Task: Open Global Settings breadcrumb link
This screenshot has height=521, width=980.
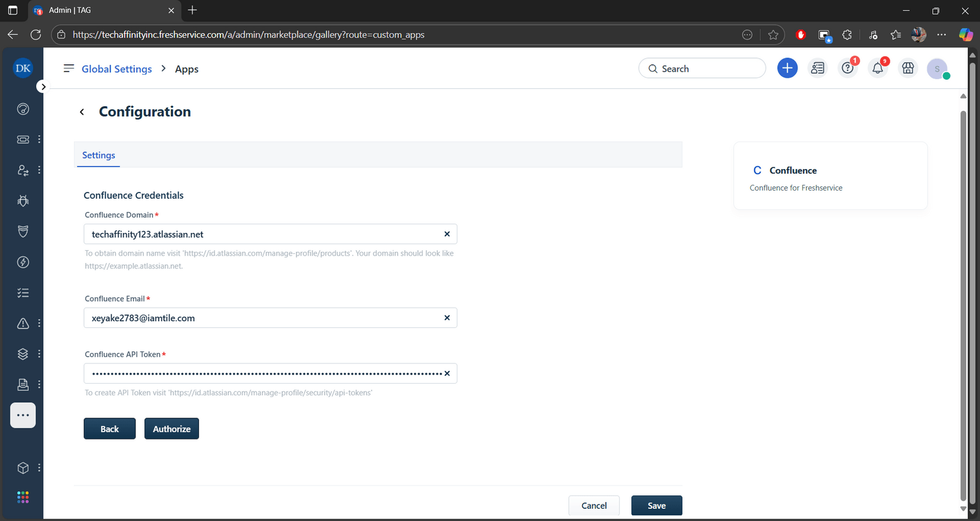Action: pos(116,69)
